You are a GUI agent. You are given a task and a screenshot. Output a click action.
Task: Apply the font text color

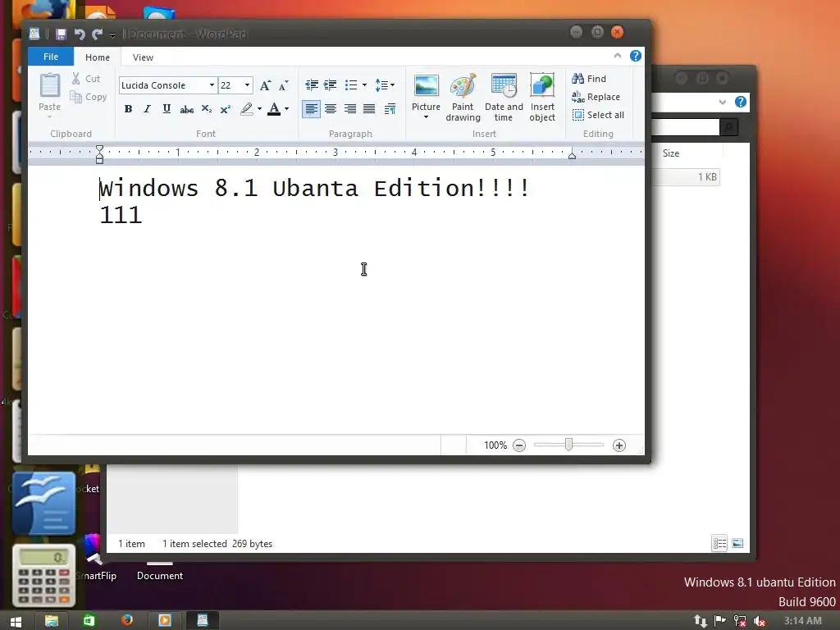pyautogui.click(x=274, y=109)
